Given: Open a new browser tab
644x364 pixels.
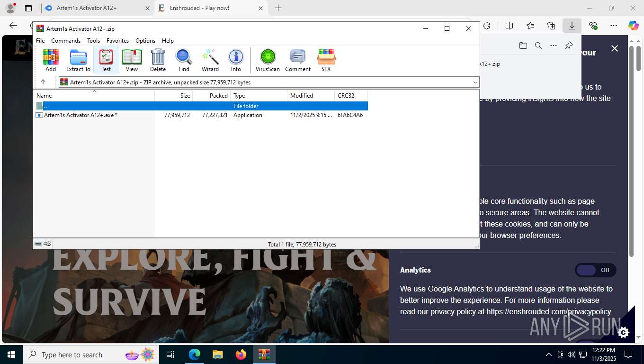Looking at the screenshot, I should coord(278,8).
